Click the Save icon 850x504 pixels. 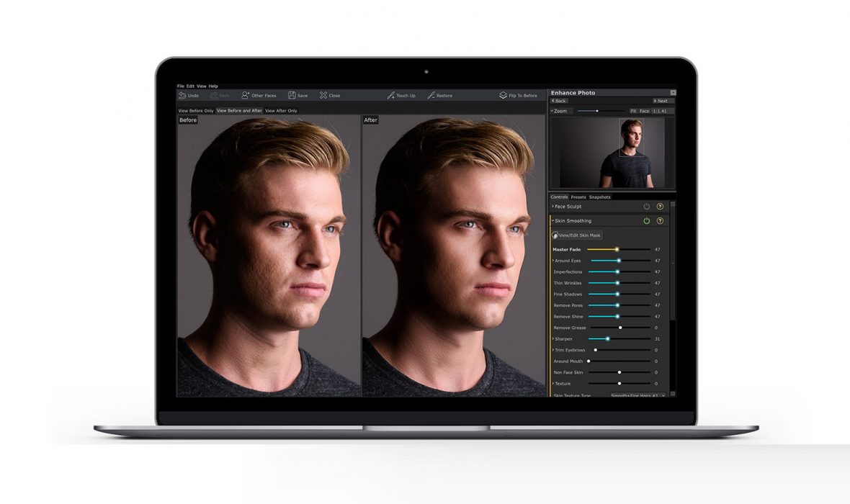pyautogui.click(x=291, y=94)
